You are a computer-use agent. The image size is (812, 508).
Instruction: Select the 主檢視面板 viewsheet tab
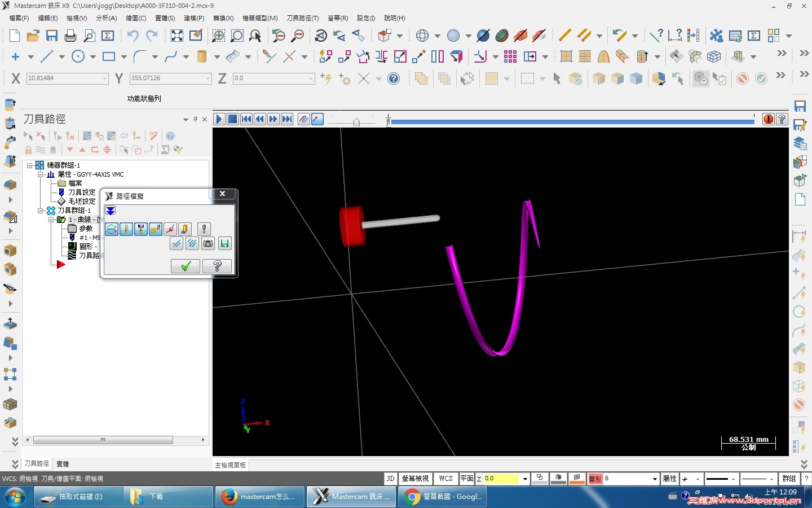tap(231, 465)
